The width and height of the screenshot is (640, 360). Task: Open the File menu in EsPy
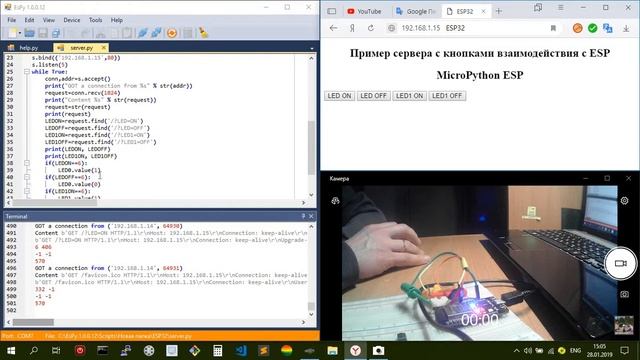coord(11,20)
